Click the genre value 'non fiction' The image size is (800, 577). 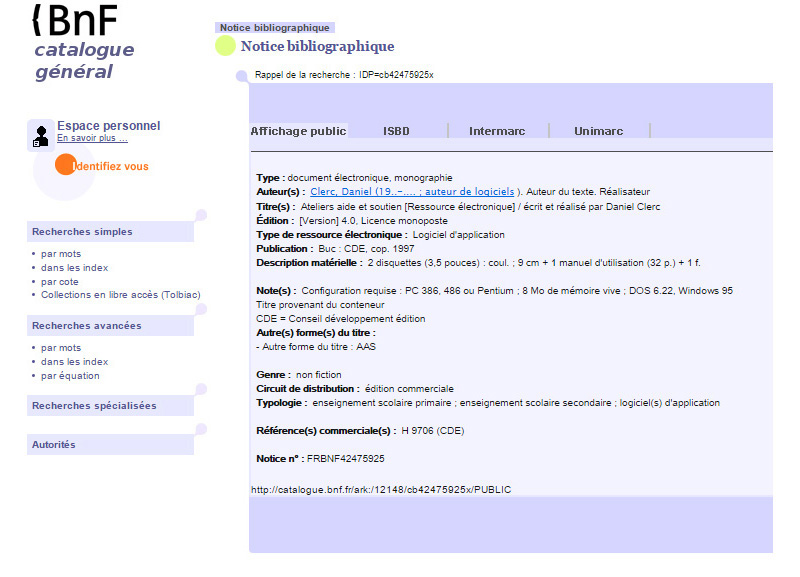(318, 374)
